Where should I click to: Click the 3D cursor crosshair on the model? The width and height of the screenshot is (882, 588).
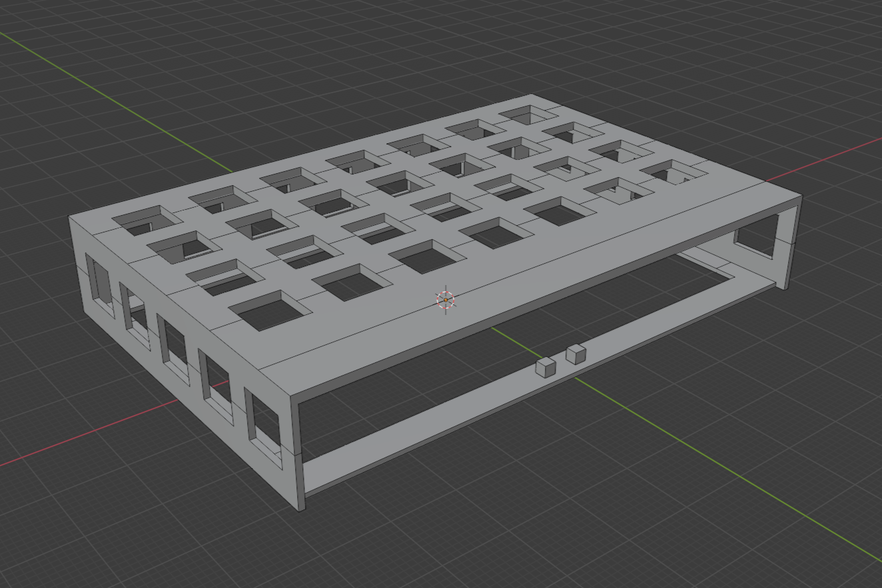446,300
